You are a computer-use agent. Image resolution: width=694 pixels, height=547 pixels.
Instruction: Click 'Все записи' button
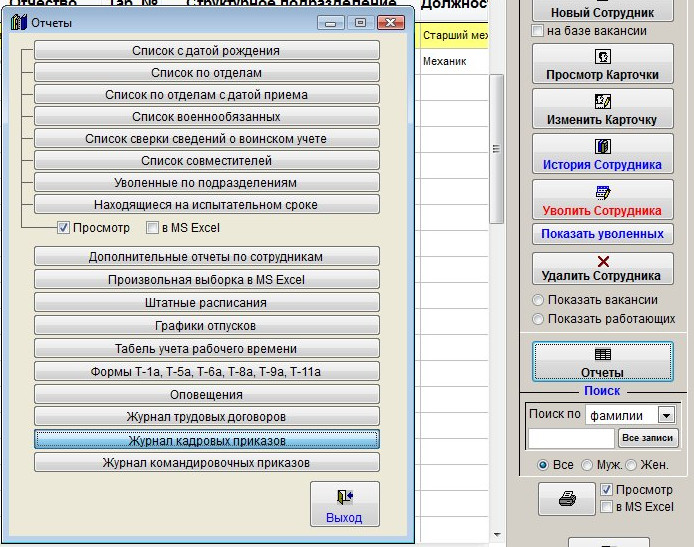click(648, 438)
